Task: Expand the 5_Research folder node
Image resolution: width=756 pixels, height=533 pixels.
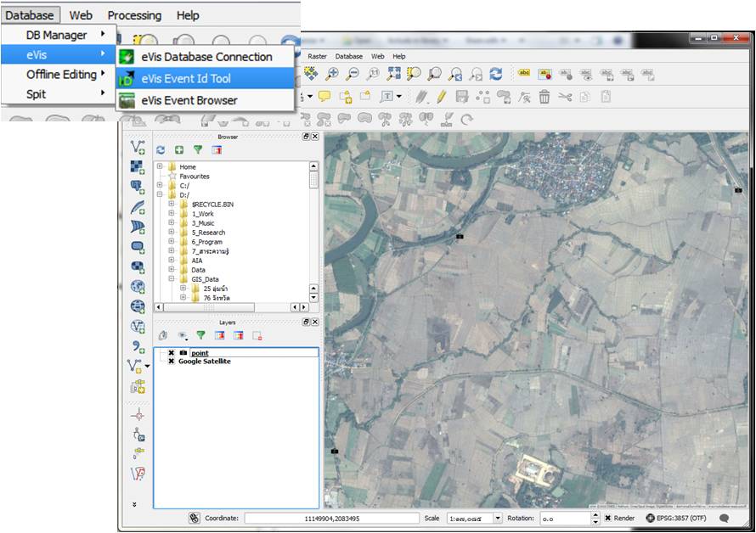Action: (171, 232)
